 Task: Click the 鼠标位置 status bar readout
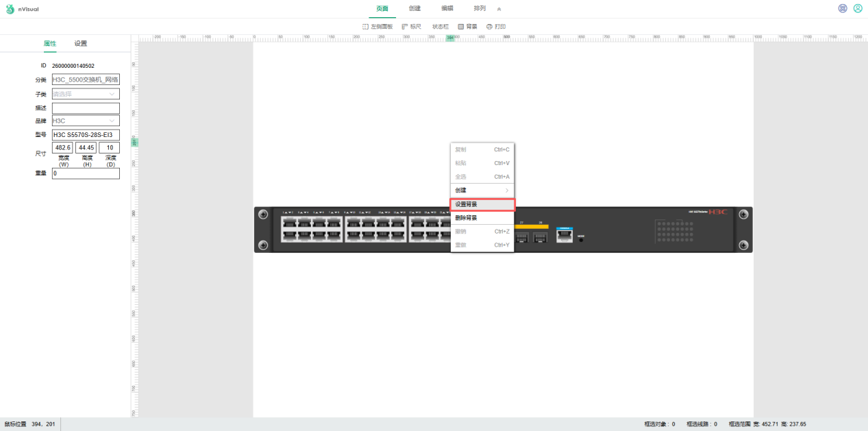29,424
